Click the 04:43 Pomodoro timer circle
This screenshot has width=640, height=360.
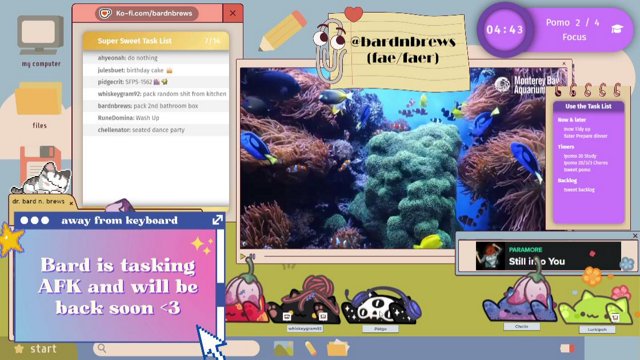click(x=505, y=29)
